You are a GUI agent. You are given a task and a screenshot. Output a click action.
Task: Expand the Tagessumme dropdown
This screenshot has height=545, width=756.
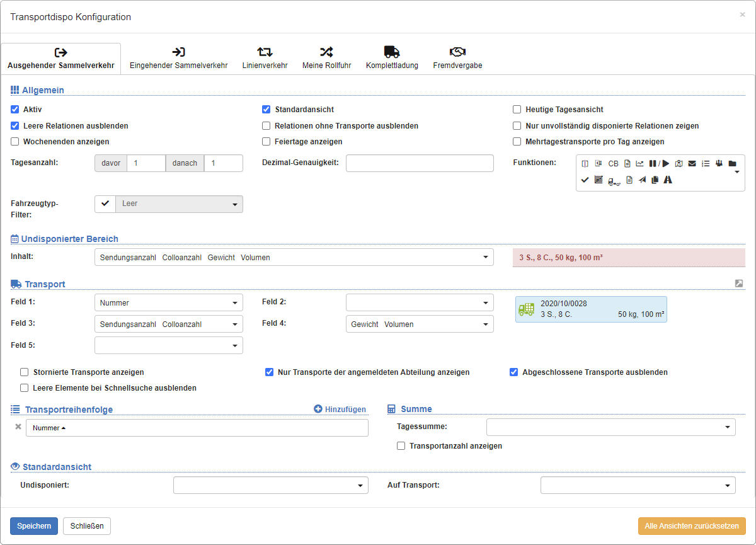[x=610, y=427]
